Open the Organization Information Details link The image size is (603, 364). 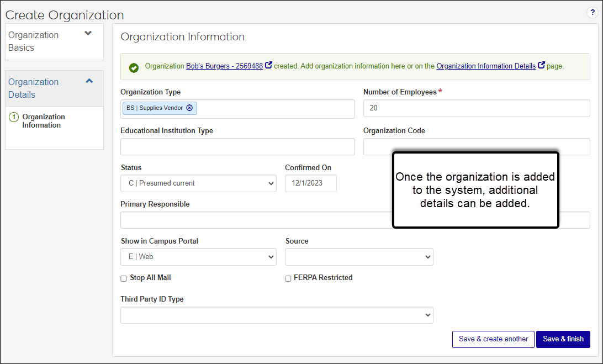[485, 66]
